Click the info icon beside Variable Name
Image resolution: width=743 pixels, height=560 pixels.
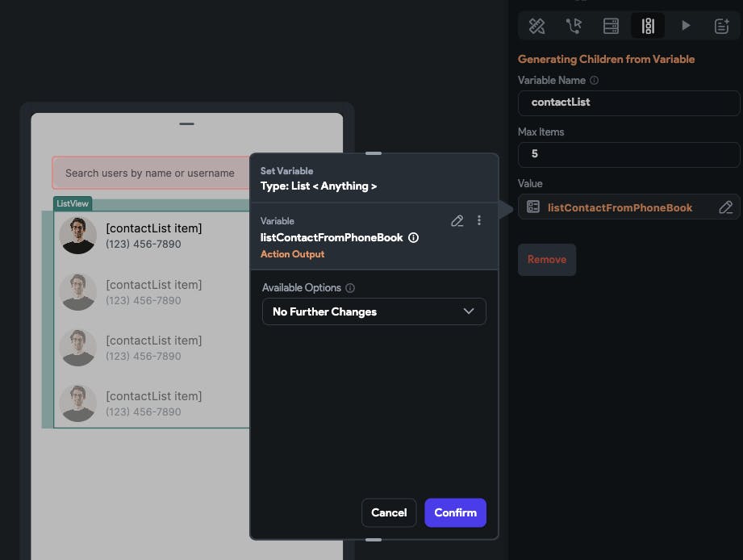pyautogui.click(x=594, y=81)
